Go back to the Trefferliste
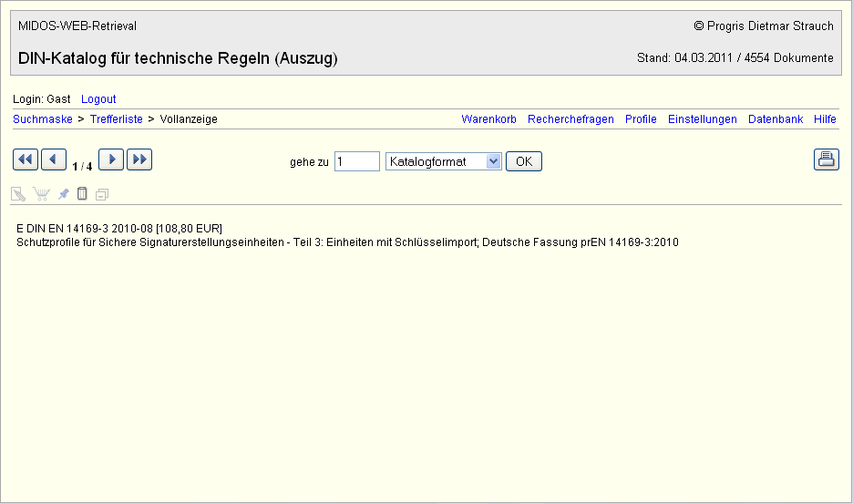The image size is (853, 504). pyautogui.click(x=116, y=119)
